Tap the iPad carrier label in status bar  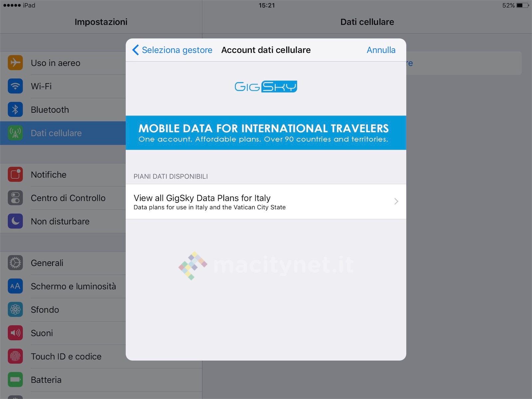[29, 5]
